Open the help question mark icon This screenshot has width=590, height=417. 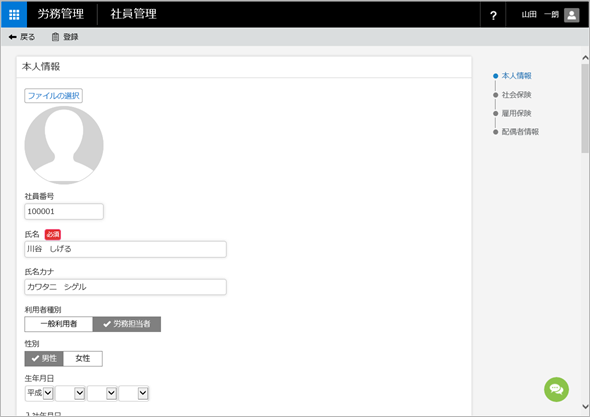click(x=493, y=15)
